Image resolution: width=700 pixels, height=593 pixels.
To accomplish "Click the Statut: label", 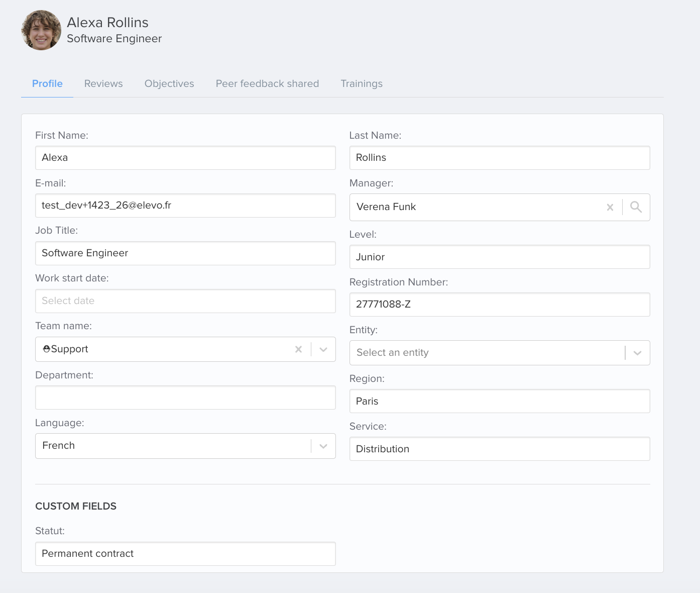I will click(50, 531).
